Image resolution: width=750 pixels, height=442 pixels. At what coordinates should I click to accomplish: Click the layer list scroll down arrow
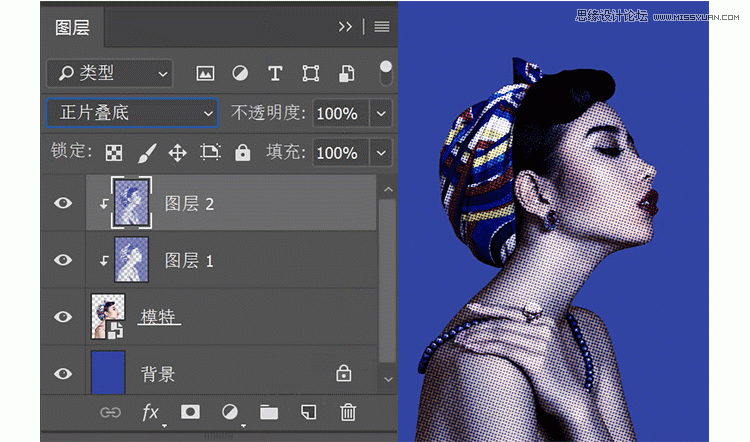[x=388, y=379]
